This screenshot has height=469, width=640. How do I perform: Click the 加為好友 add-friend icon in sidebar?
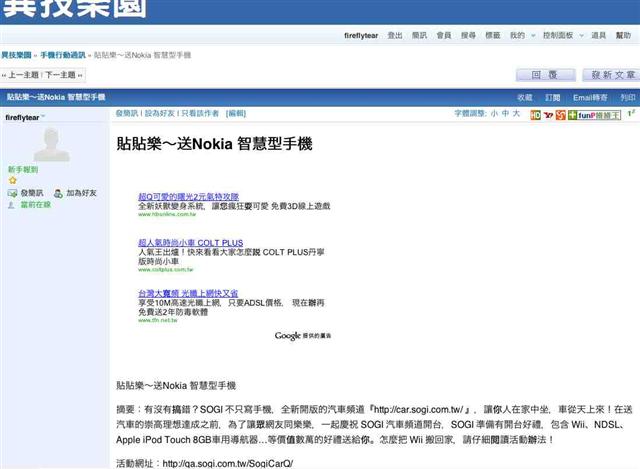click(x=58, y=193)
